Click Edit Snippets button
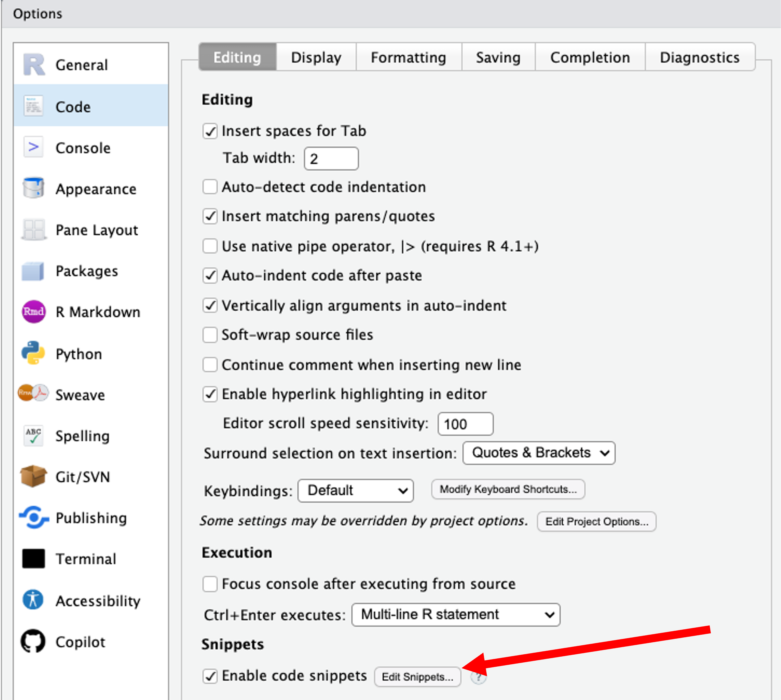The width and height of the screenshot is (781, 700). pos(417,677)
